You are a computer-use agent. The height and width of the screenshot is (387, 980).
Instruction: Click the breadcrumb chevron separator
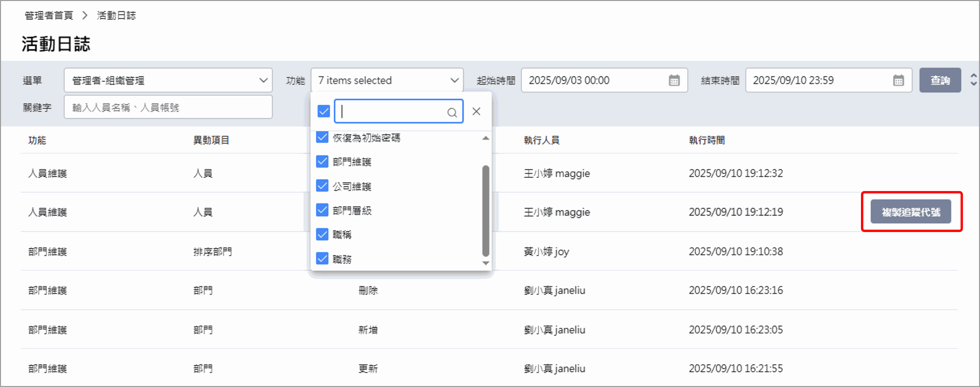click(85, 16)
